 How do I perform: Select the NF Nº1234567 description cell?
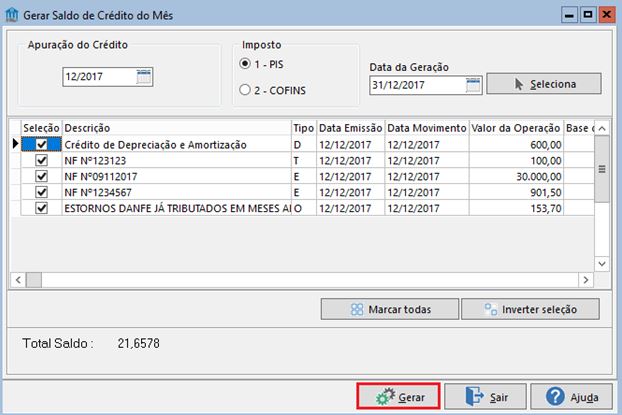177,192
